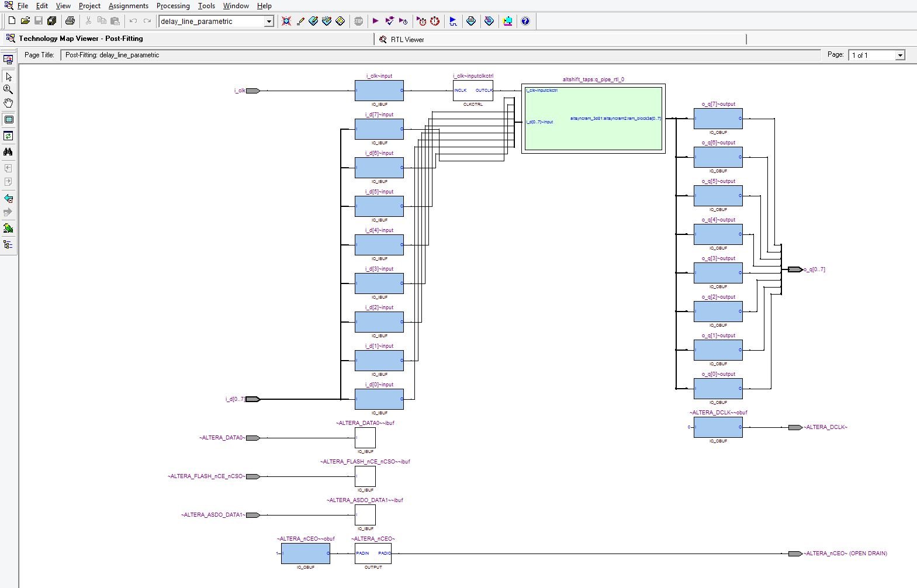This screenshot has height=588, width=917.
Task: Select the o_q[0..7] output pin symbol
Action: (795, 269)
